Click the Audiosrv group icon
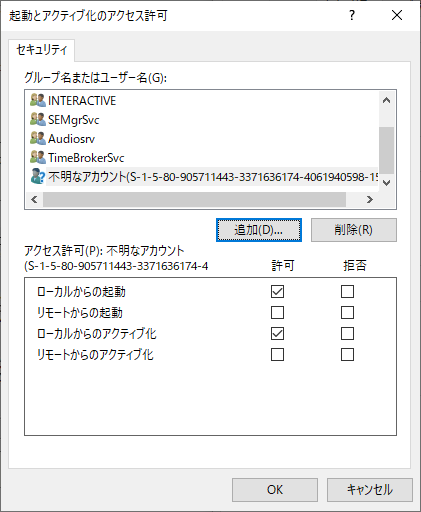The height and width of the screenshot is (512, 421). 38,138
